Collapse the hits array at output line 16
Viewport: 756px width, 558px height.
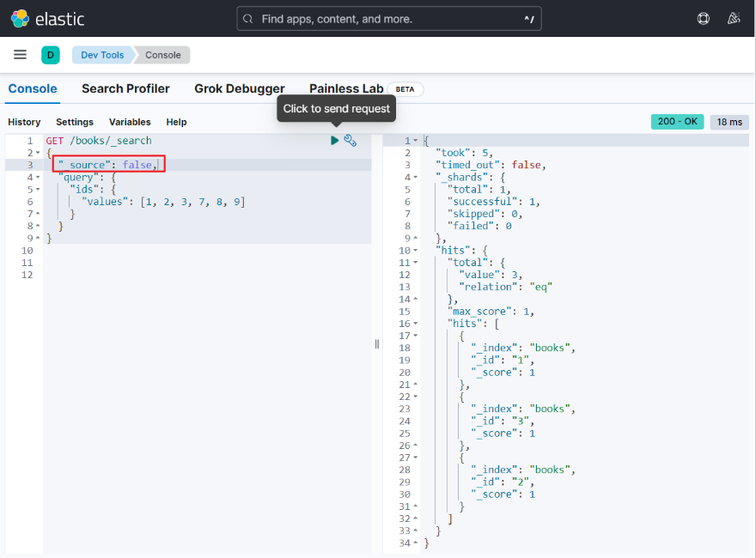pyautogui.click(x=416, y=324)
